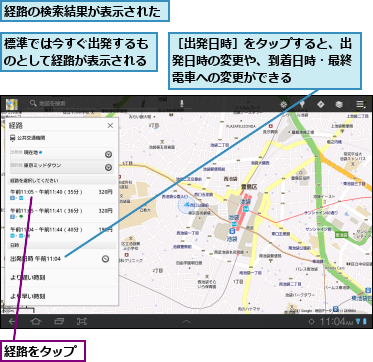373x362 pixels.
Task: Start voice search with the microphone icon
Action: 182,104
